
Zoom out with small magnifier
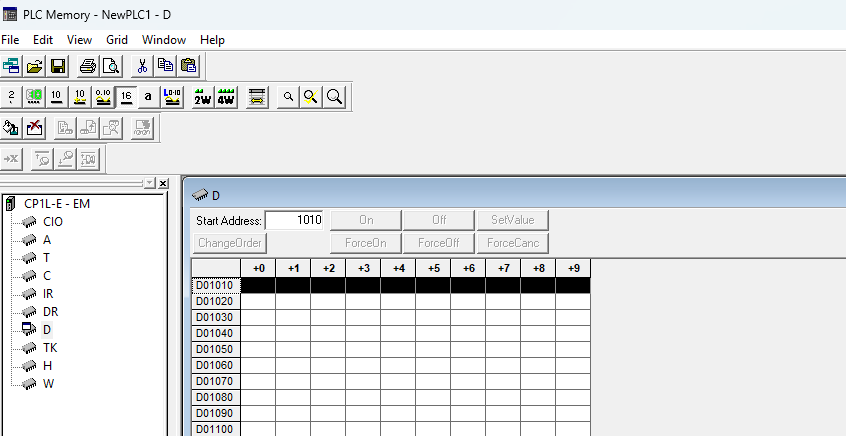pyautogui.click(x=288, y=97)
